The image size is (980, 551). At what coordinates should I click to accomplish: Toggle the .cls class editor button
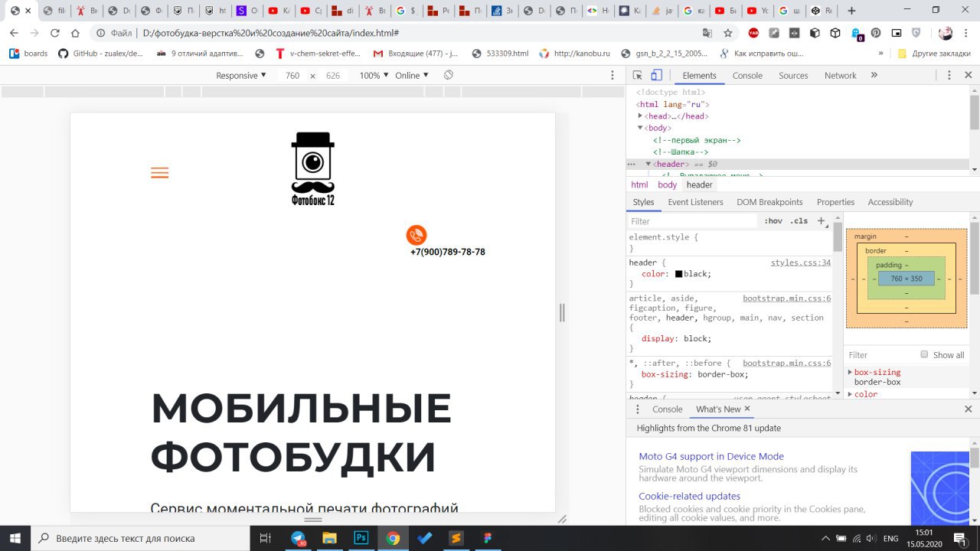(x=799, y=220)
